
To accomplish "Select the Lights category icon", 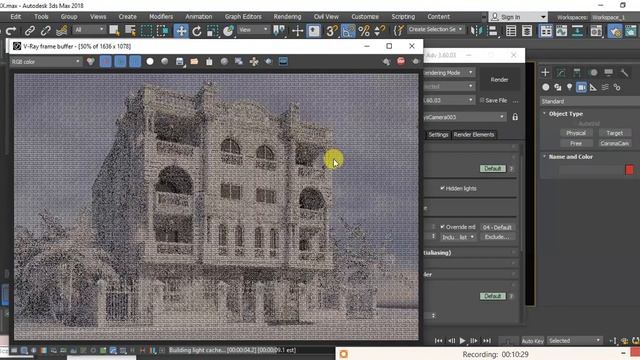I will 569,87.
